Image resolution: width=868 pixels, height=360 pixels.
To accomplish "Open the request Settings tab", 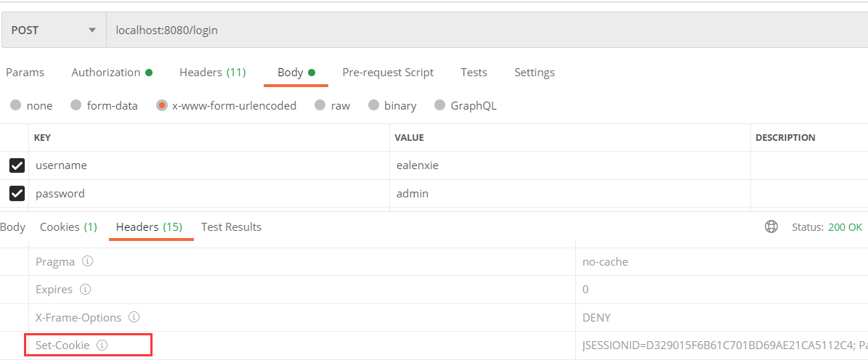I will 534,73.
